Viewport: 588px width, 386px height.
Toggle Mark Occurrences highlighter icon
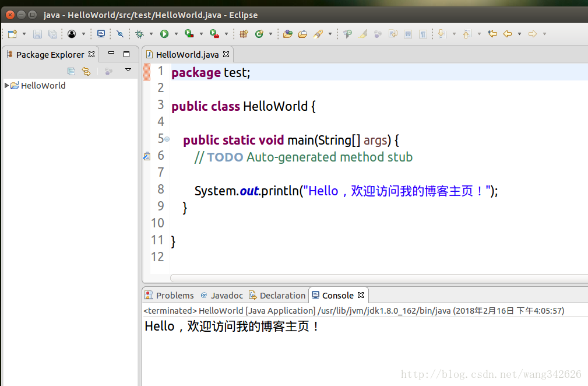(363, 34)
